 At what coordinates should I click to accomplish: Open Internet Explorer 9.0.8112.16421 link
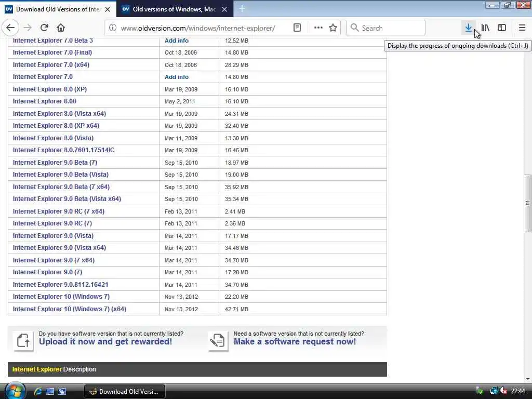point(60,285)
